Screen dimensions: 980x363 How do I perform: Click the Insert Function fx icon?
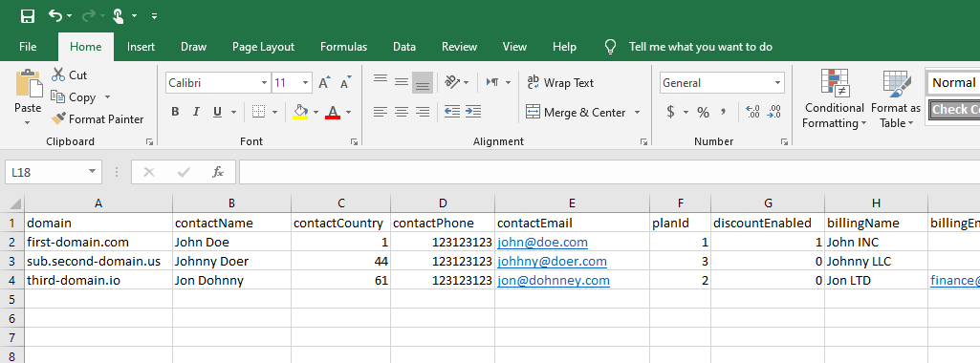pos(217,172)
